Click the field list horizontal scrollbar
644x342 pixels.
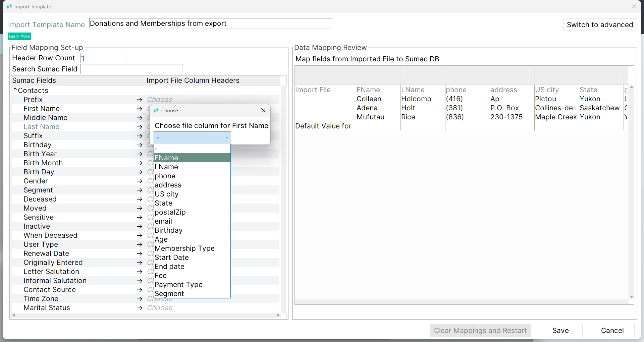[x=146, y=315]
